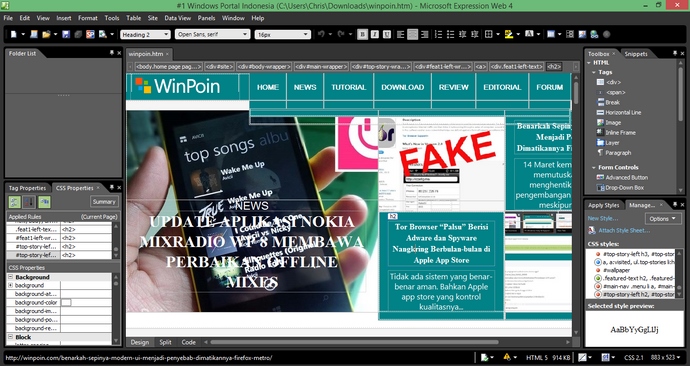The width and height of the screenshot is (690, 366).
Task: Open the Open Sans font dropdown
Action: click(x=245, y=34)
